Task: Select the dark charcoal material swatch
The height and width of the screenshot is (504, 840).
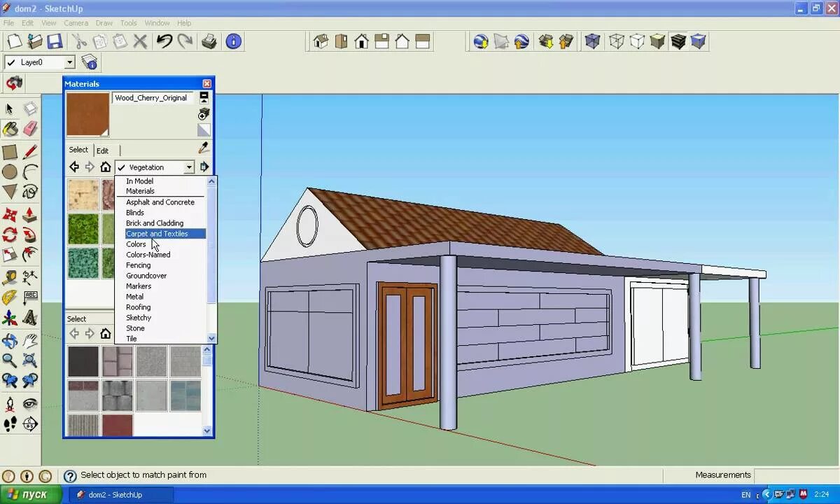Action: pos(83,362)
